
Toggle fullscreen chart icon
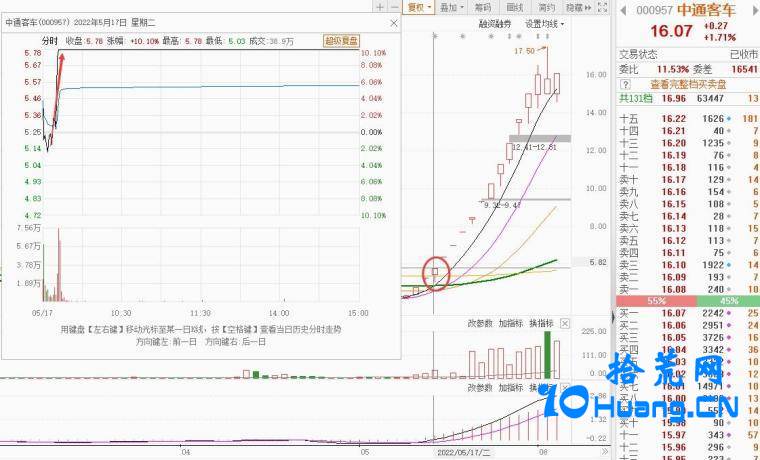pyautogui.click(x=602, y=7)
